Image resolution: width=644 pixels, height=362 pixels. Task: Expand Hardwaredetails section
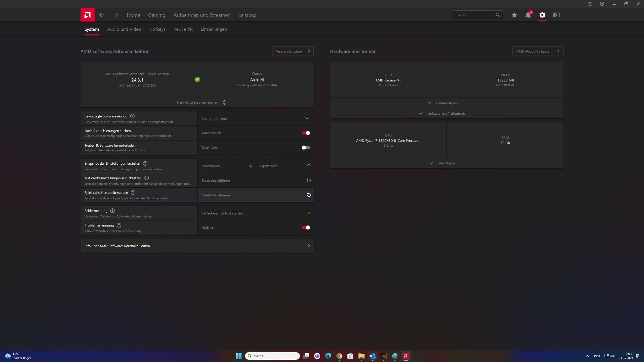coord(447,103)
